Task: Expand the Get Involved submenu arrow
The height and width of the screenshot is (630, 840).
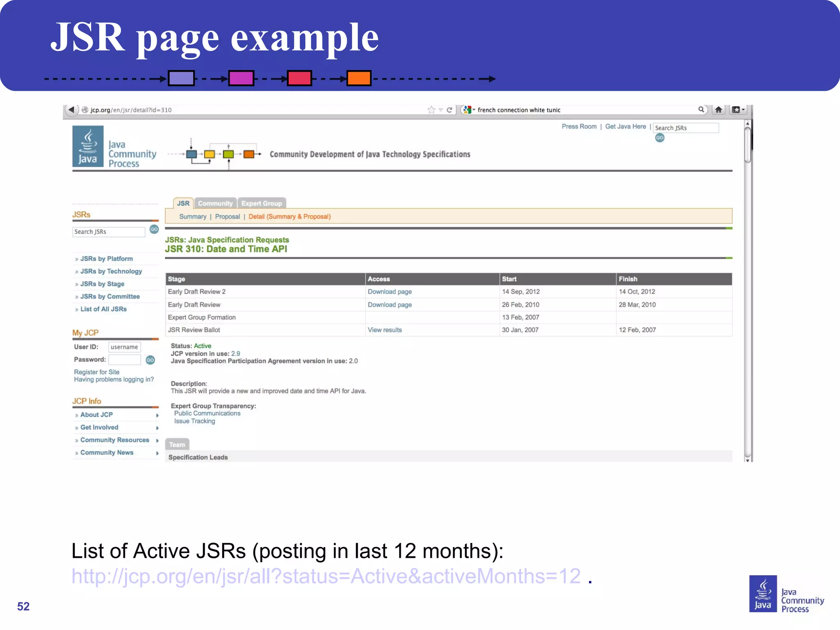Action: click(157, 428)
